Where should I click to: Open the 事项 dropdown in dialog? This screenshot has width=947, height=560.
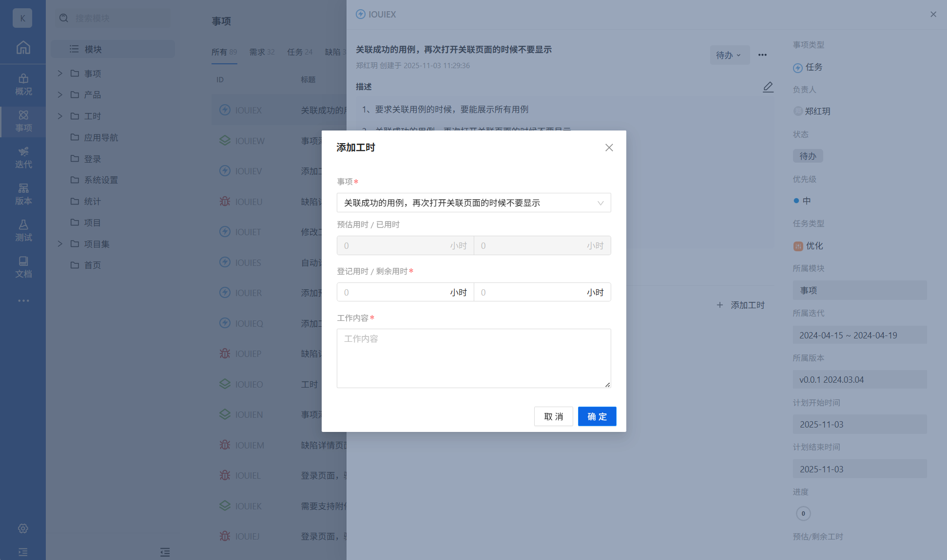[x=473, y=203]
